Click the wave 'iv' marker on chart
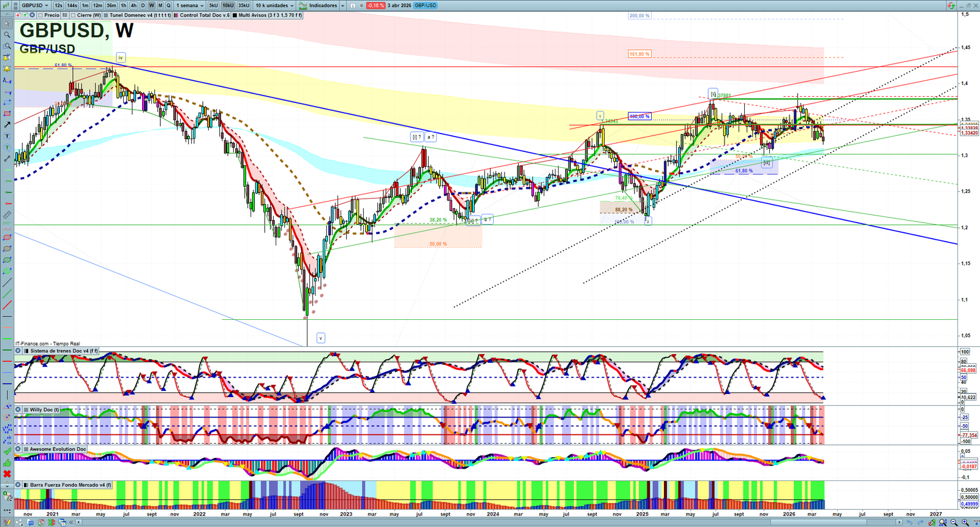 pyautogui.click(x=121, y=58)
